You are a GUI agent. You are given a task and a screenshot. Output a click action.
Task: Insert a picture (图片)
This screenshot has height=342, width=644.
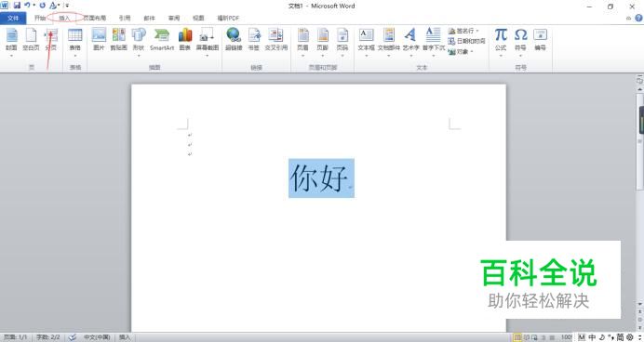pyautogui.click(x=99, y=40)
